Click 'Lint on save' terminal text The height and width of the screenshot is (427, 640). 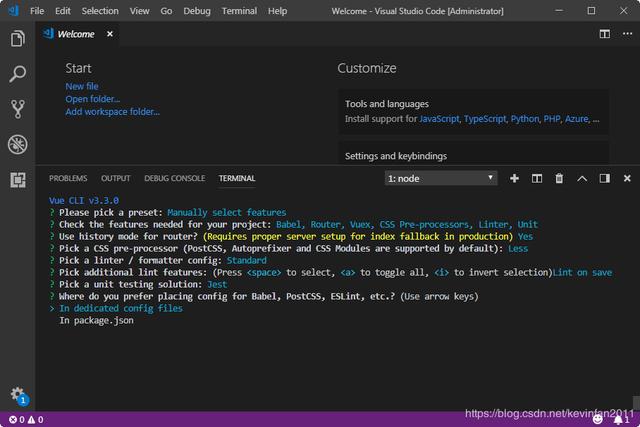coord(582,273)
